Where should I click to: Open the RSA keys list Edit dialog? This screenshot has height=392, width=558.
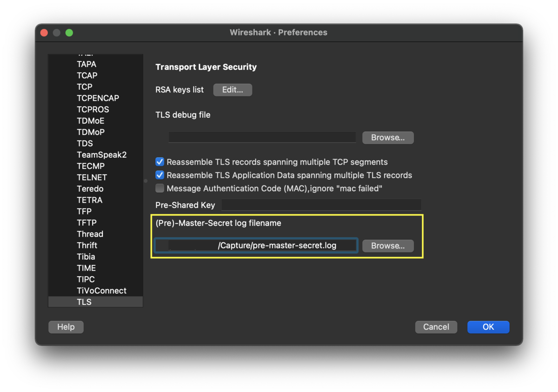232,90
